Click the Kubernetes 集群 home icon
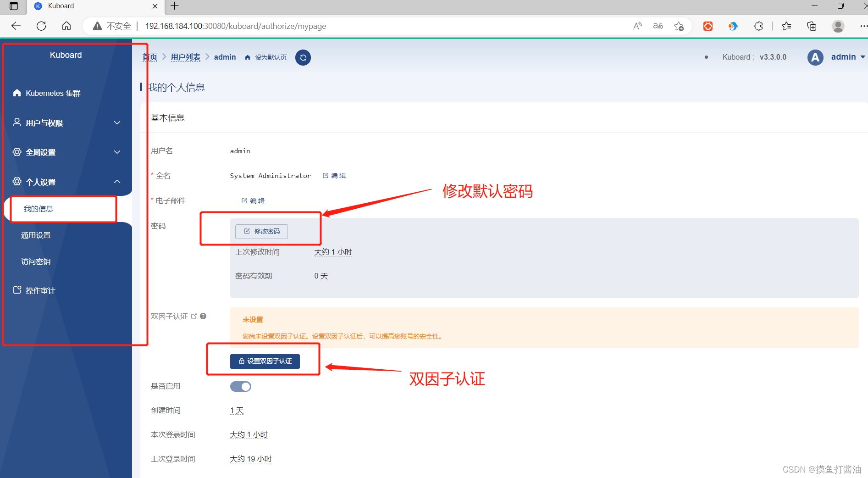Image resolution: width=868 pixels, height=478 pixels. tap(17, 93)
